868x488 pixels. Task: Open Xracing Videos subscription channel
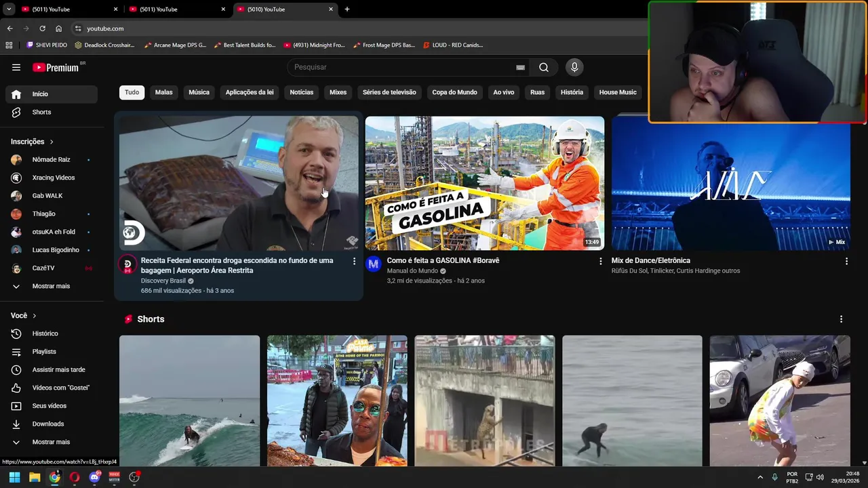click(52, 178)
